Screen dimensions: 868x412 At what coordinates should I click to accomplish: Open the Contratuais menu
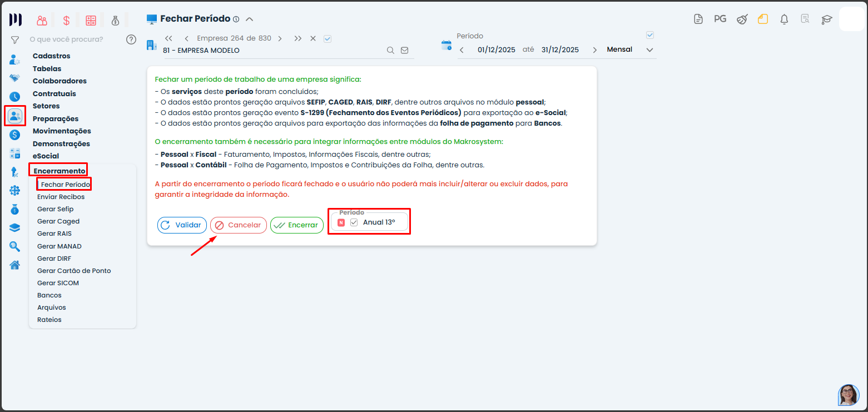[x=54, y=93]
